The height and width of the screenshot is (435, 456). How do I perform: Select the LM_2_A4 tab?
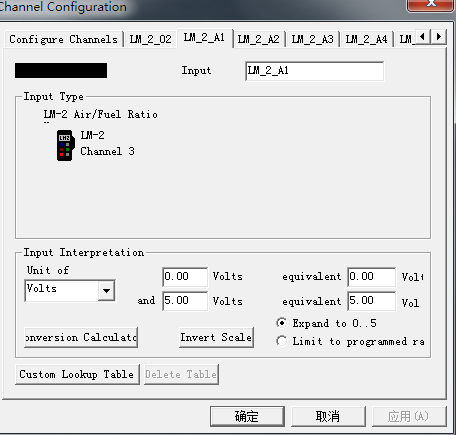[x=366, y=39]
